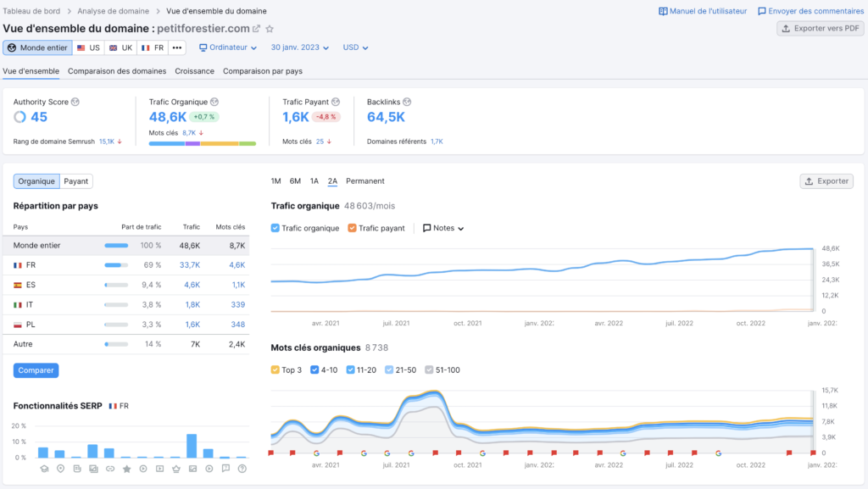This screenshot has height=489, width=868.
Task: Open referring domains value 1,7K
Action: coord(437,142)
